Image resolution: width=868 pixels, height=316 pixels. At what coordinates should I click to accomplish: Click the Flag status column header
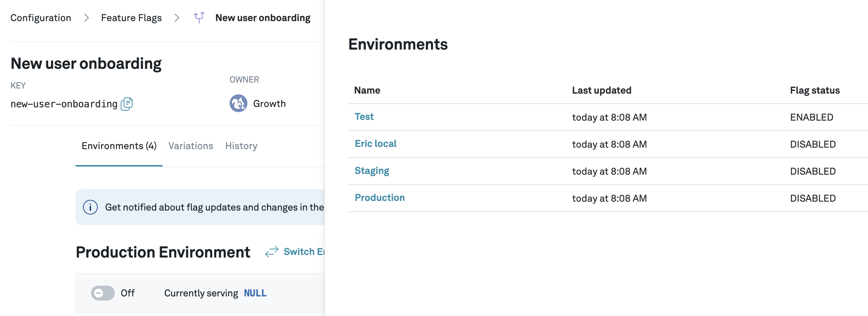pos(815,90)
